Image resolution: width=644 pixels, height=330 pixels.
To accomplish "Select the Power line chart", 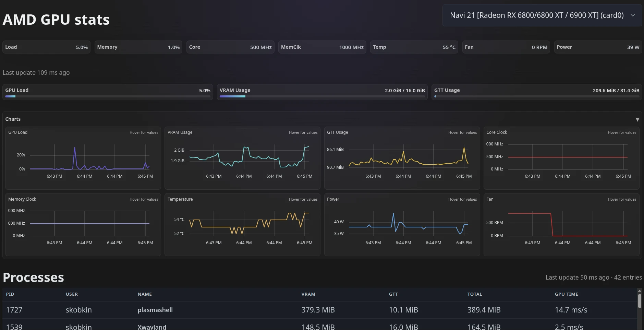I will (x=402, y=225).
